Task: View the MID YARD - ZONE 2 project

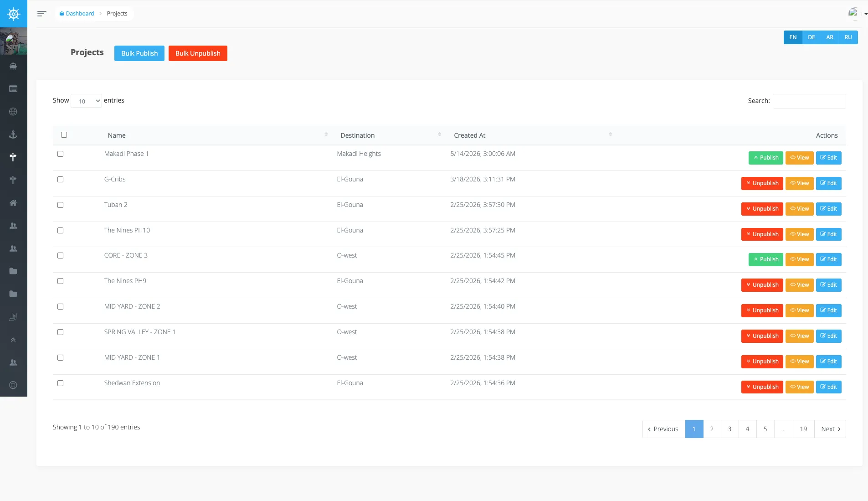Action: click(x=799, y=310)
